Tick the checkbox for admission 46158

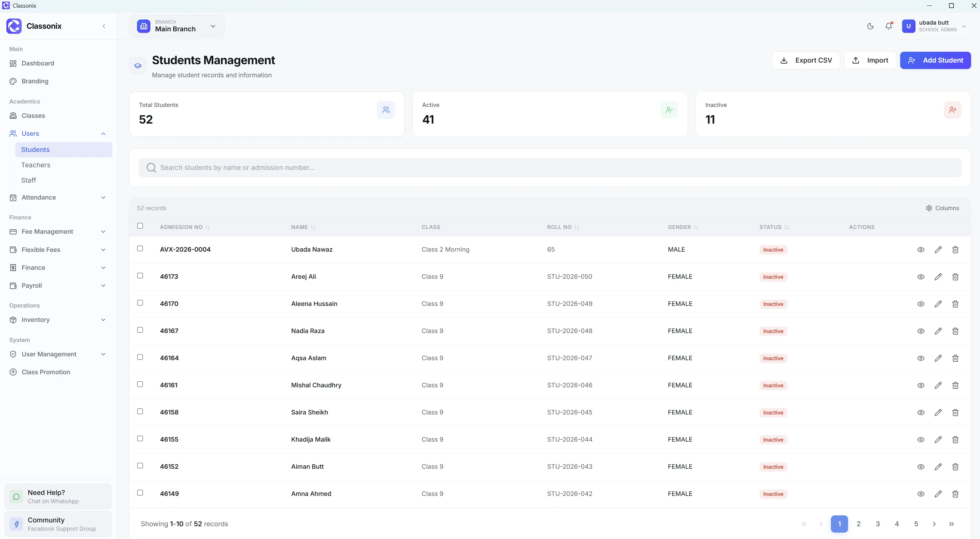point(140,411)
